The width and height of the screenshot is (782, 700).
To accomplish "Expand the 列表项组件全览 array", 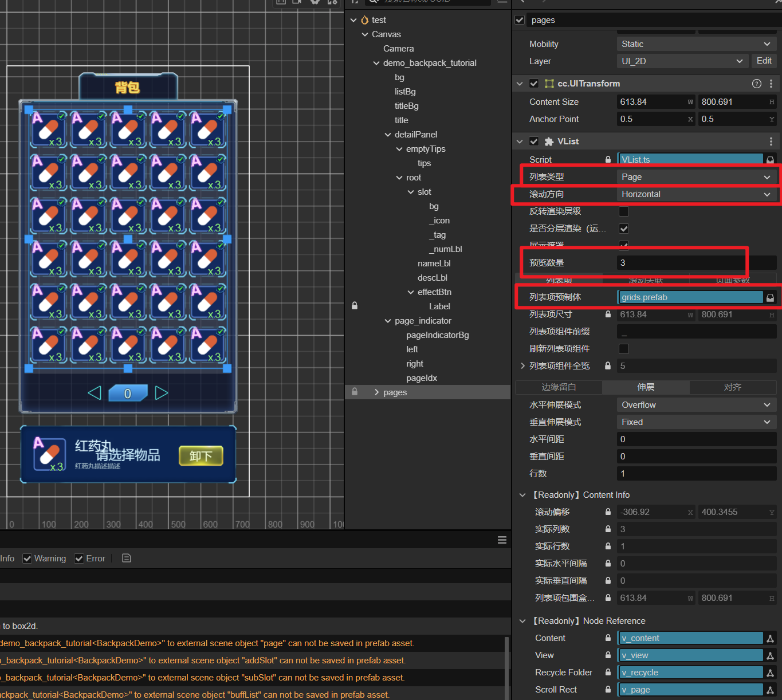I will [x=522, y=366].
